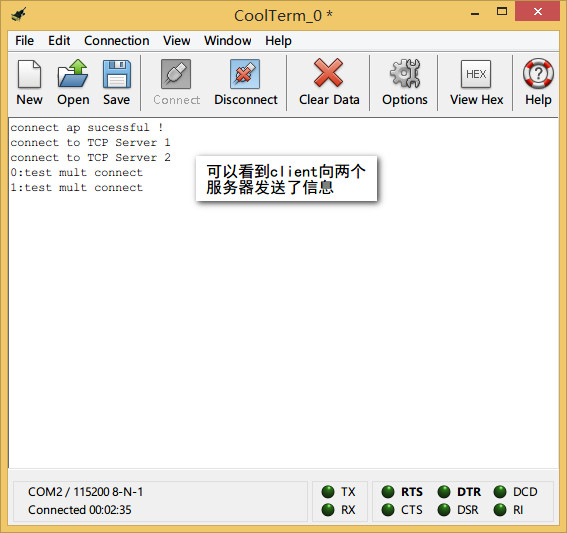This screenshot has height=533, width=567.
Task: Open the Window menu
Action: [228, 40]
